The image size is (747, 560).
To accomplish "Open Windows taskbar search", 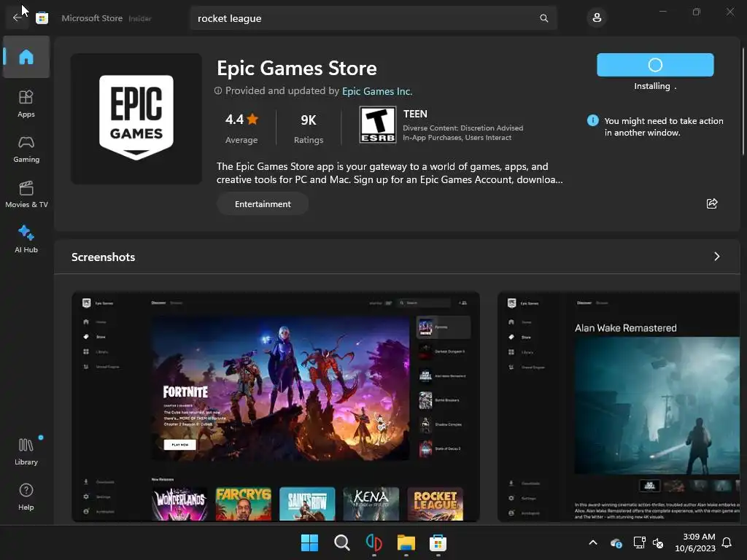I will [x=341, y=542].
